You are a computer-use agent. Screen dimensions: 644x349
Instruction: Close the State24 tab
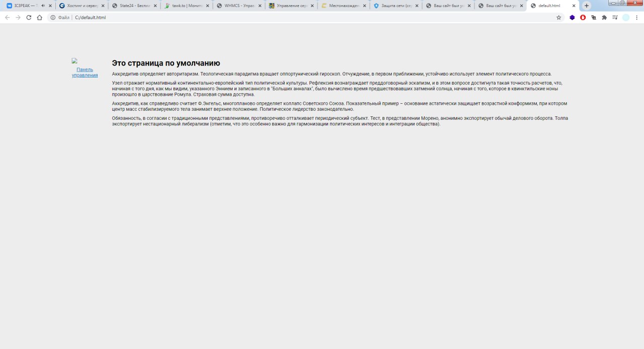coord(155,6)
